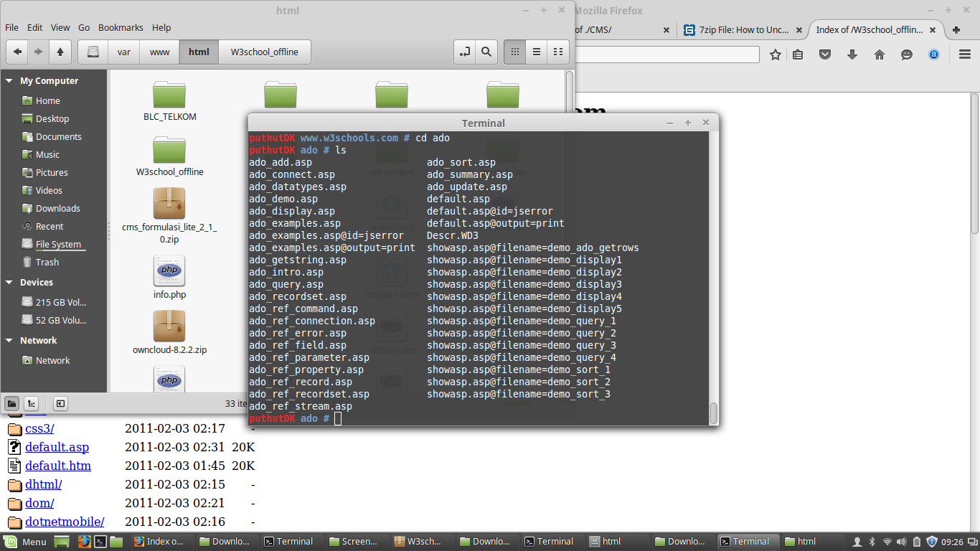Open Downloads in the sidebar
The image size is (980, 551).
click(x=58, y=208)
